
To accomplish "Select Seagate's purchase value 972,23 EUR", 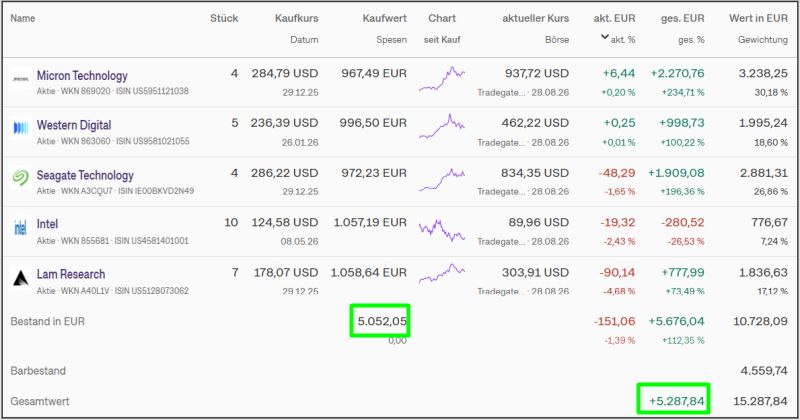I will [374, 173].
